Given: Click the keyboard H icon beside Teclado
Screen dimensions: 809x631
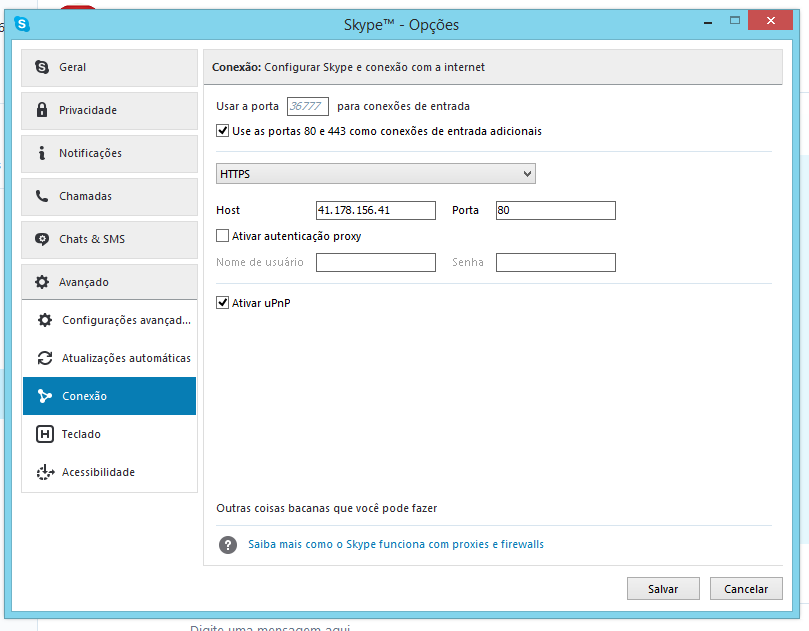Looking at the screenshot, I should pyautogui.click(x=45, y=434).
